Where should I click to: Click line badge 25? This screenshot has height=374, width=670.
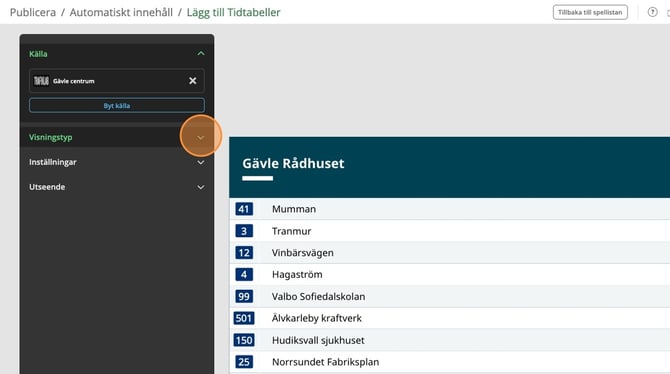pos(244,362)
